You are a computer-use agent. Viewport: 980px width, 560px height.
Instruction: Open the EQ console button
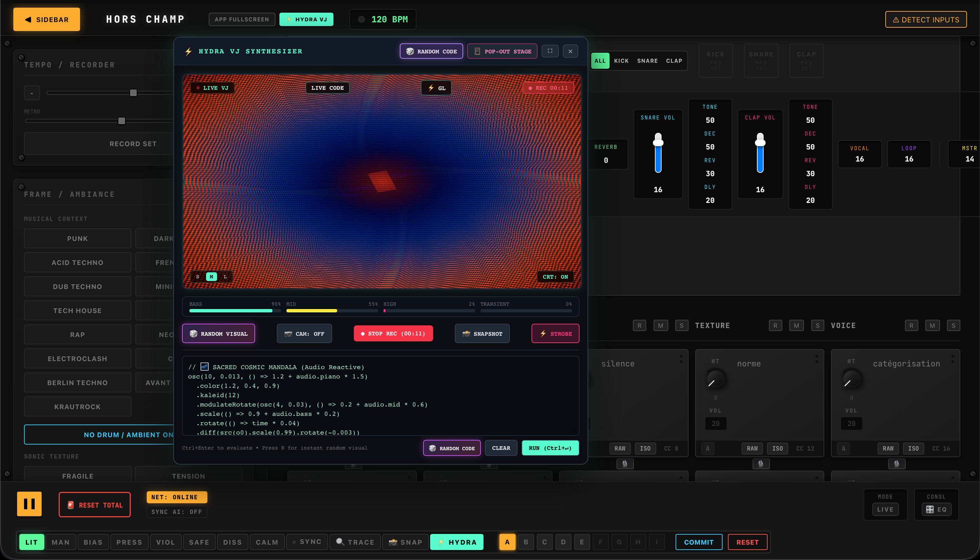click(936, 509)
